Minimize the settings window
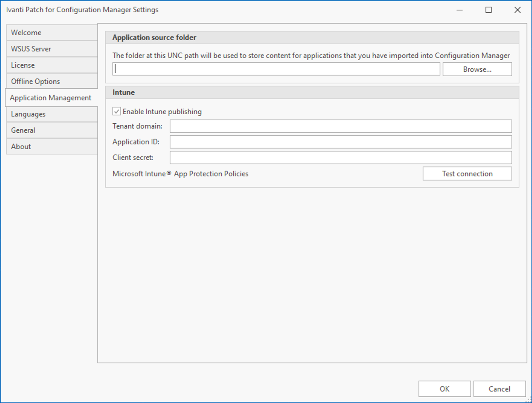Viewport: 532px width, 403px height. coord(460,10)
